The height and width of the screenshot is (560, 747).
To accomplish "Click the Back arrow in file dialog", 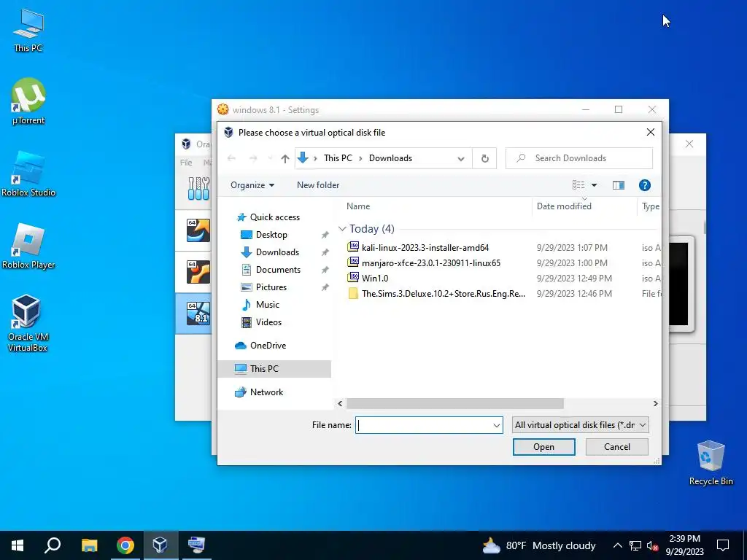I will coord(231,158).
